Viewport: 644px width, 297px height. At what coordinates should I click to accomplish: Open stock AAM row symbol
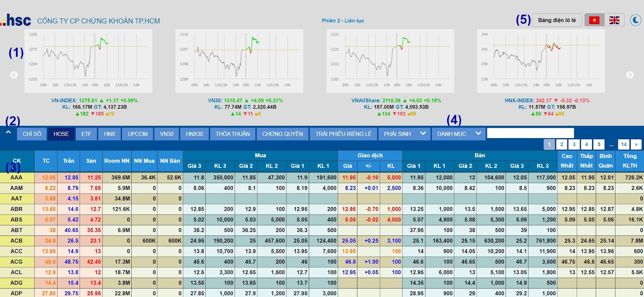point(17,188)
